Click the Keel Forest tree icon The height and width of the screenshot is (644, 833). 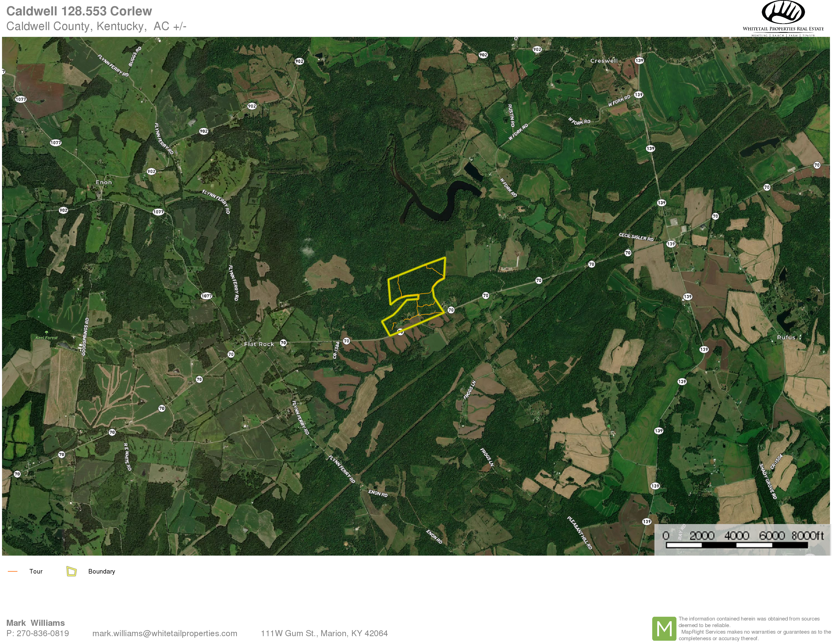click(x=46, y=333)
